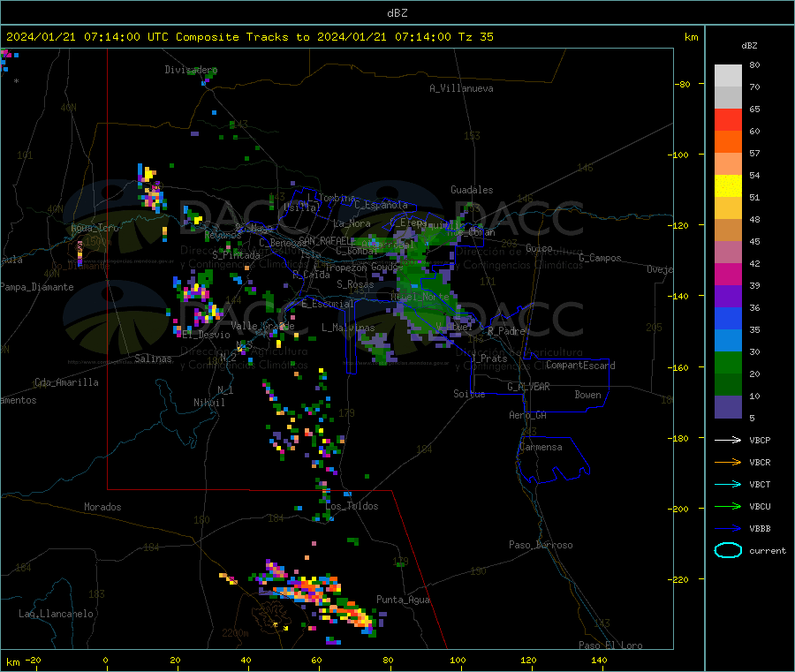Click the 60 km horizontal axis tick
This screenshot has width=795, height=672.
(316, 660)
